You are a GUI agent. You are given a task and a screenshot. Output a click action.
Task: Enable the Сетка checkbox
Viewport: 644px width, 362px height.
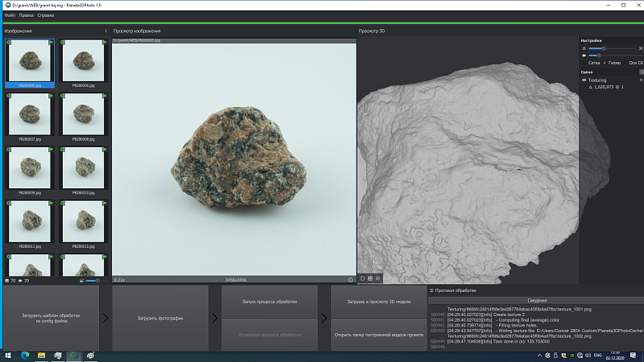click(584, 63)
